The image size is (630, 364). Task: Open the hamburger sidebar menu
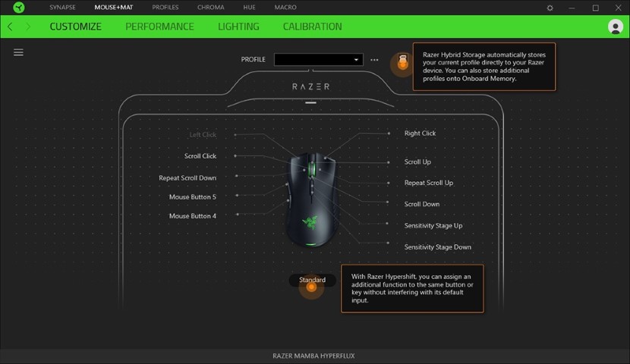[x=18, y=52]
